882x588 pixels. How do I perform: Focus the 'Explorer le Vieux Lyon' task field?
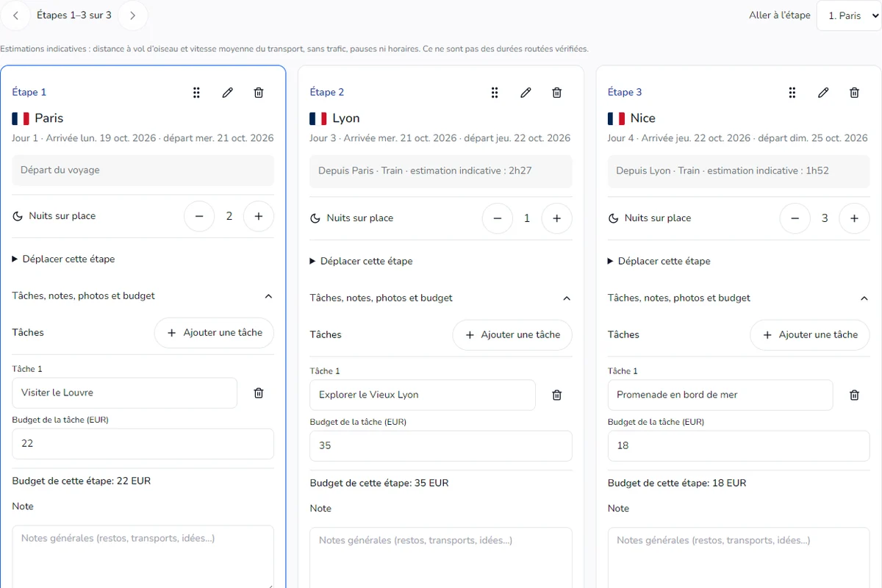pos(423,395)
